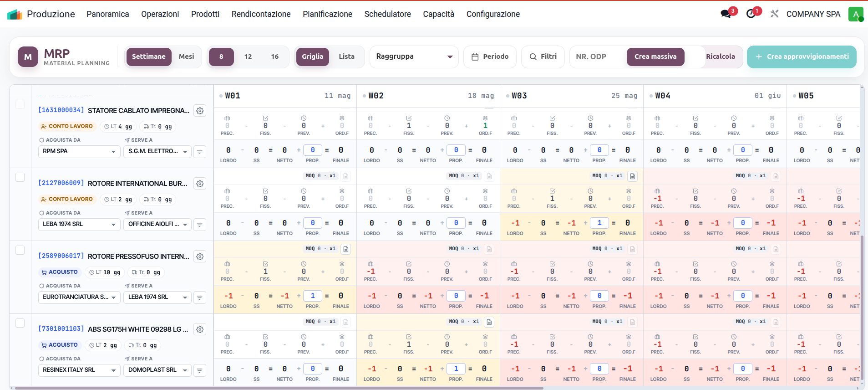
Task: Open document icon in W04 ROTORE INTERNATIONAL cell
Action: (776, 176)
